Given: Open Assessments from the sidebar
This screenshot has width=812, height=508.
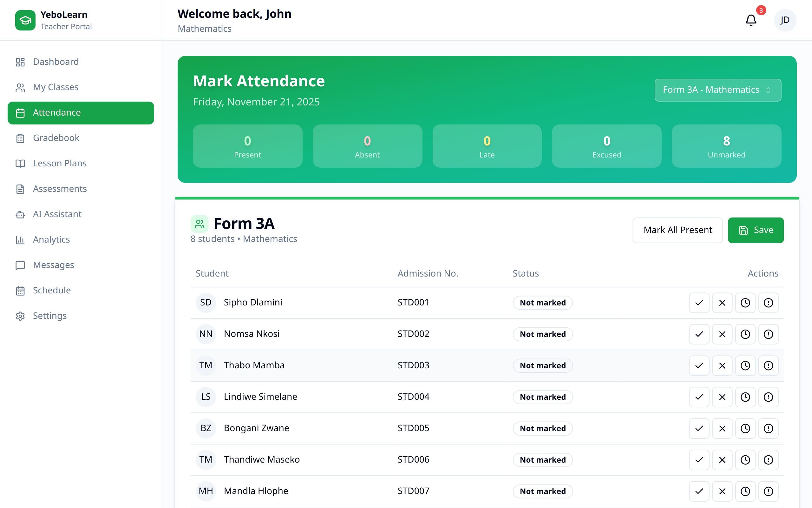Looking at the screenshot, I should point(81,189).
